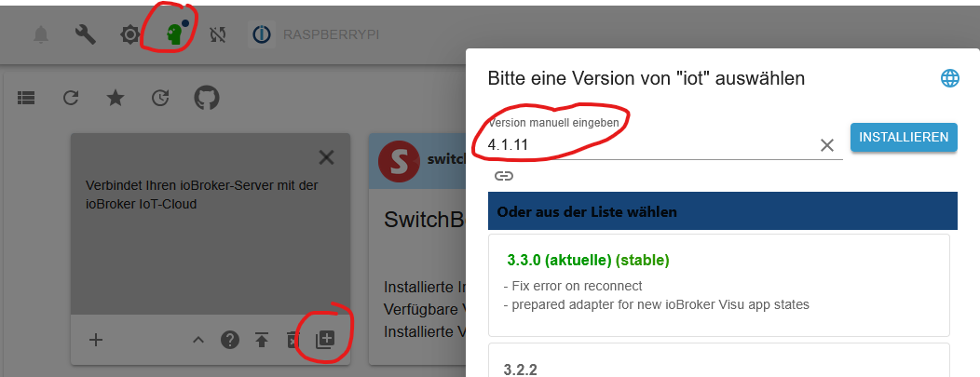Collapse the card with chevron up

tap(198, 340)
